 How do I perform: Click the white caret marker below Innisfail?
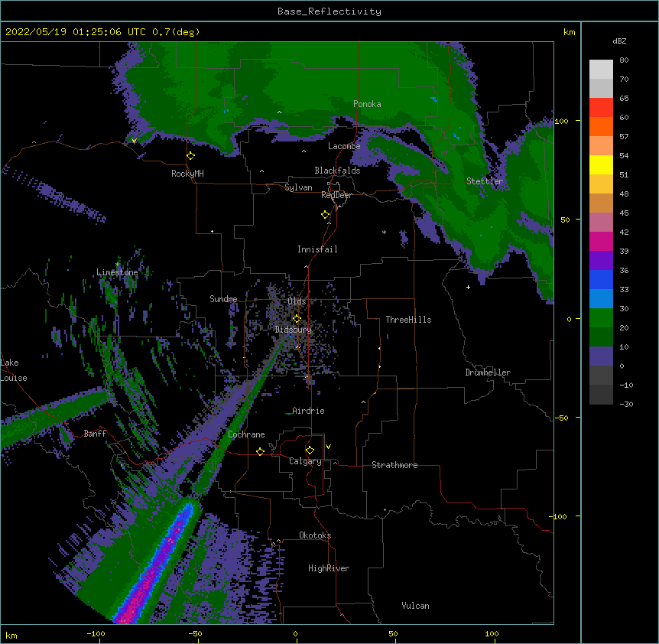306,266
